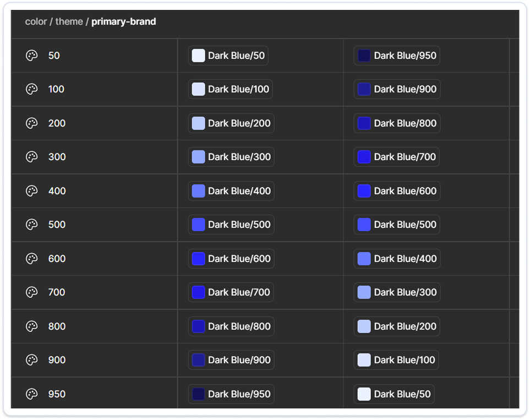Open the Dark Blue/800 alias chip in row 200
The height and width of the screenshot is (420, 530).
point(397,123)
